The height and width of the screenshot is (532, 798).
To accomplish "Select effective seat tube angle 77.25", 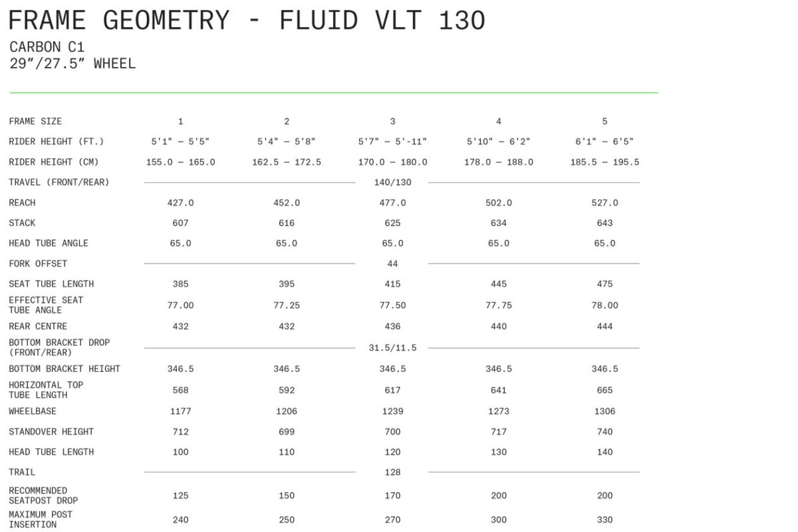I will 287,305.
